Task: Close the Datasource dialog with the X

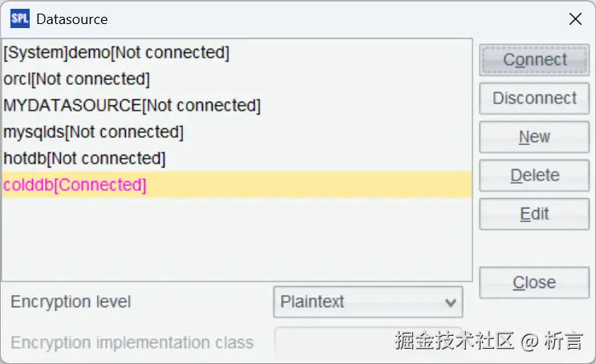Action: 575,19
